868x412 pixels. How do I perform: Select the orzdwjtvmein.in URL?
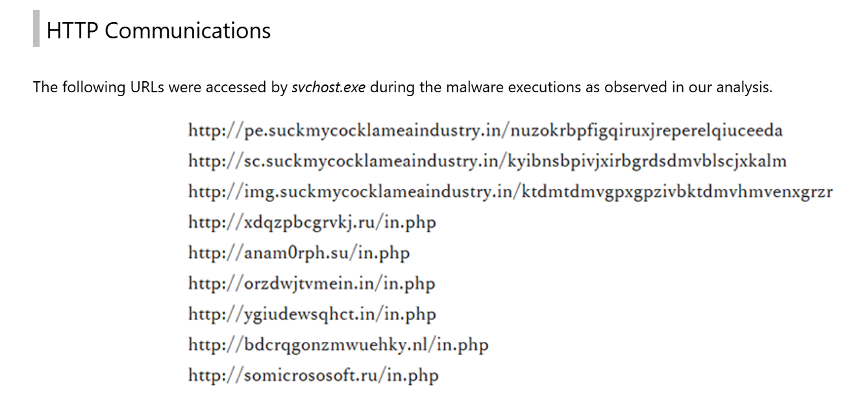pyautogui.click(x=312, y=283)
